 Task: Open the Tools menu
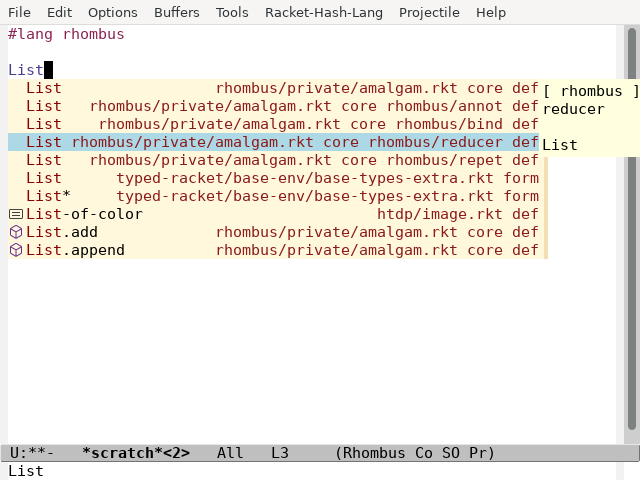coord(232,12)
